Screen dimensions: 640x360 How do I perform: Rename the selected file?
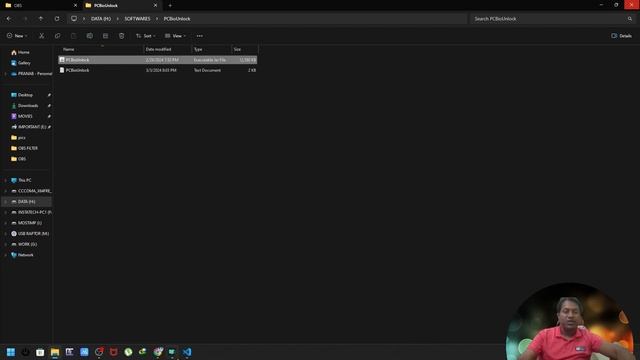coord(89,36)
